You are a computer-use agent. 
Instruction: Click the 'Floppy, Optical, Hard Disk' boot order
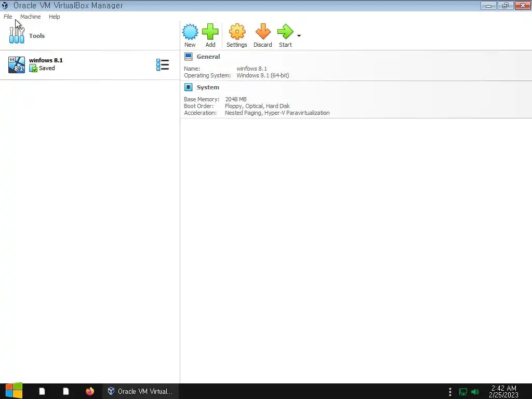coord(257,106)
